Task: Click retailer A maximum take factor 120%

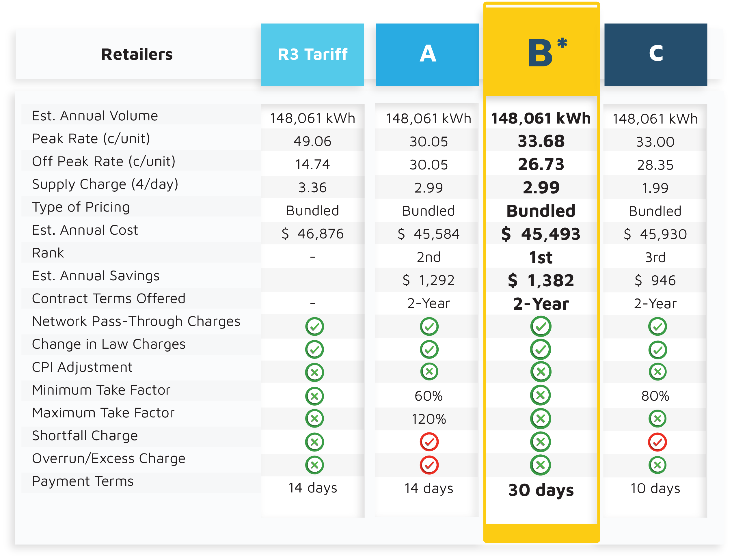Action: [x=429, y=419]
